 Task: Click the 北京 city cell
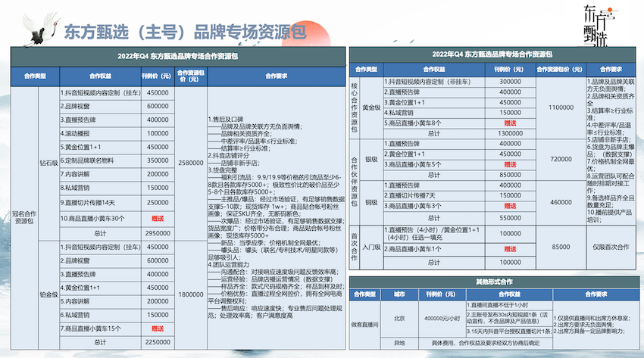(x=399, y=319)
